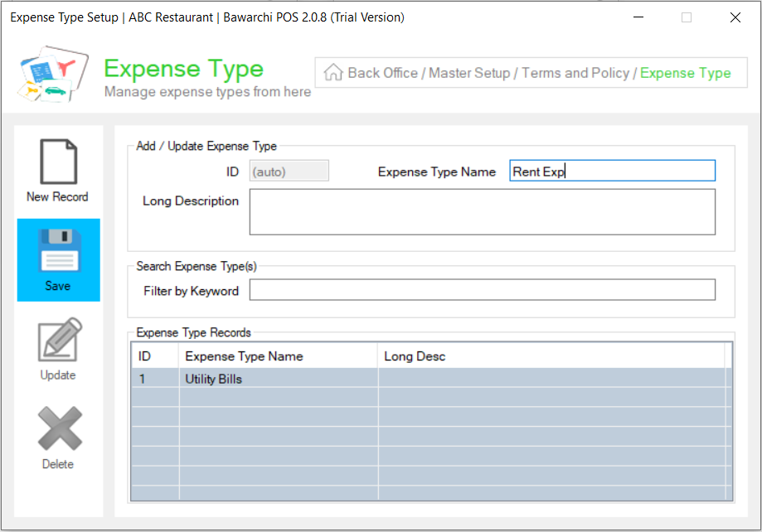The image size is (762, 532).
Task: Navigate to Terms and Policy breadcrumb
Action: click(575, 73)
